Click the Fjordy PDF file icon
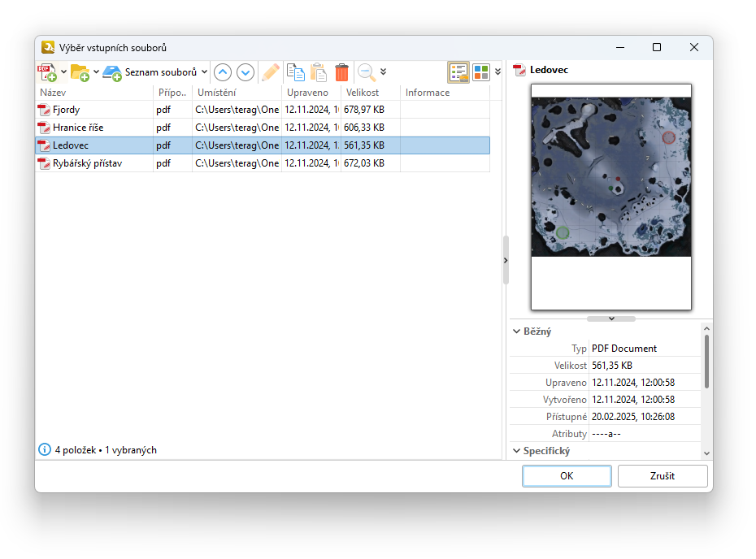The image size is (756, 559). [x=45, y=110]
